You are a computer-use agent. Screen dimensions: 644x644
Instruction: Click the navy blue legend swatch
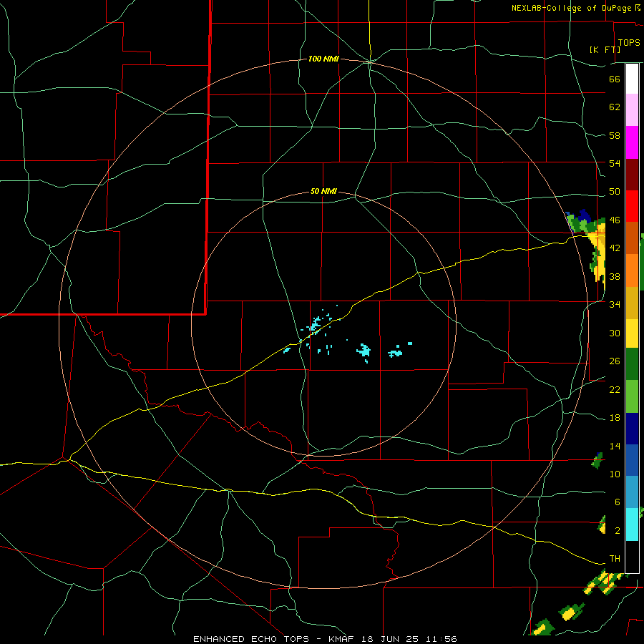(x=632, y=429)
